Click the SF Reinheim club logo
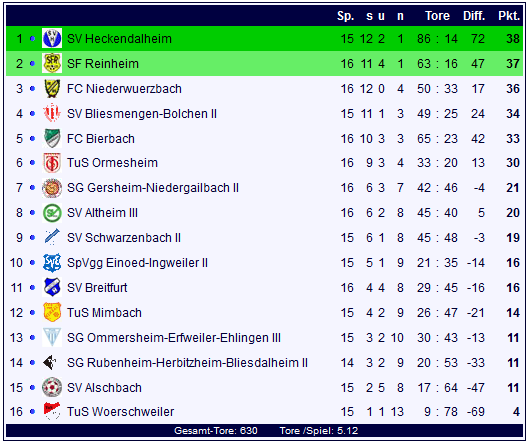Viewport: 527px width, 443px height. (x=52, y=63)
